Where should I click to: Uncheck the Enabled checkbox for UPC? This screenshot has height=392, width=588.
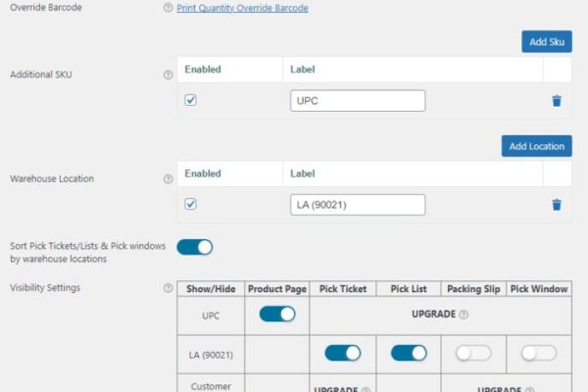coord(191,100)
